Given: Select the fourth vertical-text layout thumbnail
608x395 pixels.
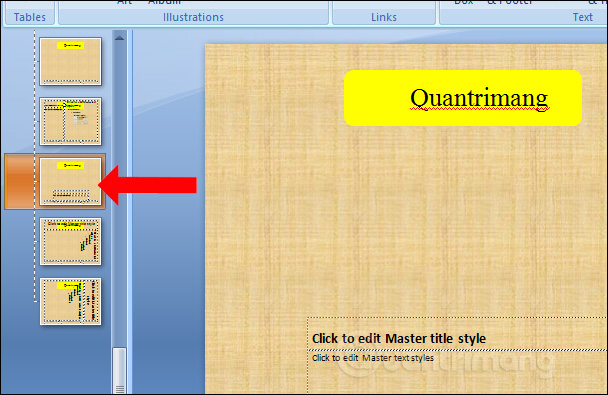Looking at the screenshot, I should point(71,241).
